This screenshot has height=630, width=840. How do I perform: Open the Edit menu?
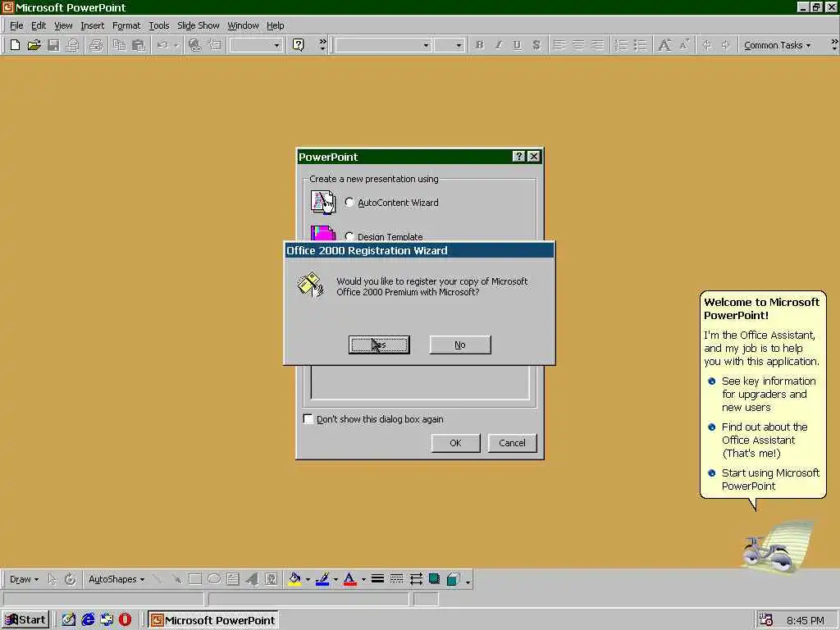(38, 25)
